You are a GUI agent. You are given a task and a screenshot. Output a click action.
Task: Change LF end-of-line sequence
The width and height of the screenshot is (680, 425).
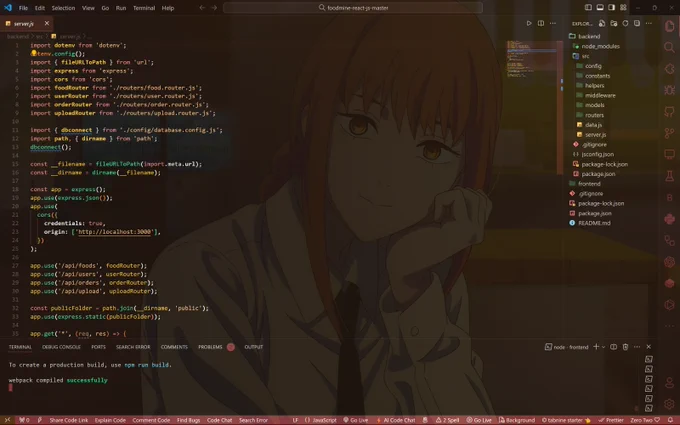295,420
